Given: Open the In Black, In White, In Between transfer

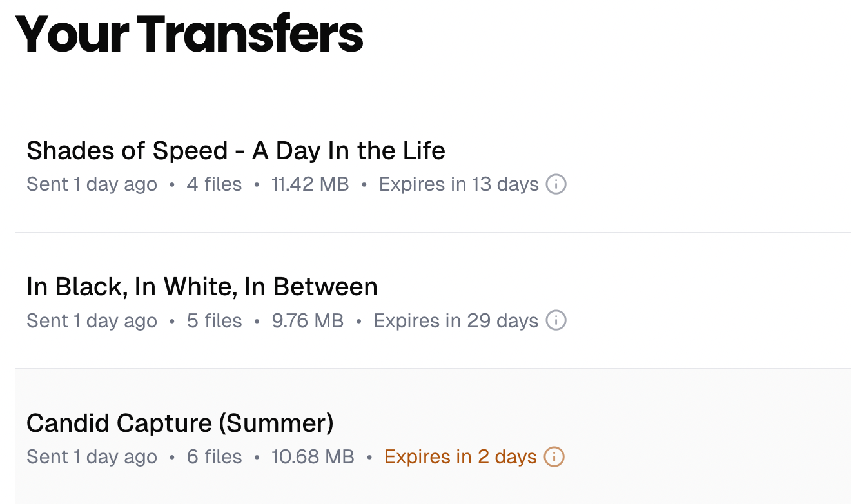Looking at the screenshot, I should point(202,287).
